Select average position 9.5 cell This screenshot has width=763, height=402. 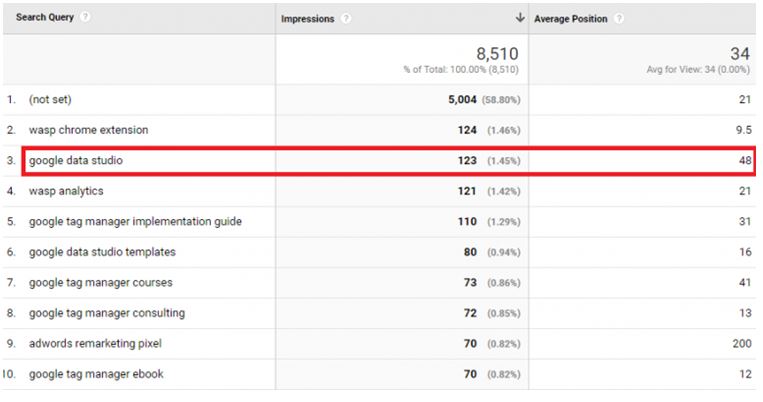click(x=744, y=130)
